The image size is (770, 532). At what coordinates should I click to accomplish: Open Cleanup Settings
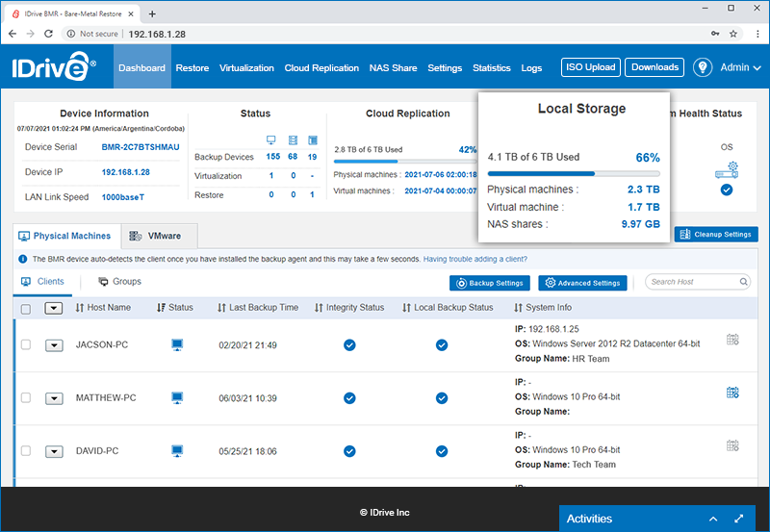tap(716, 234)
